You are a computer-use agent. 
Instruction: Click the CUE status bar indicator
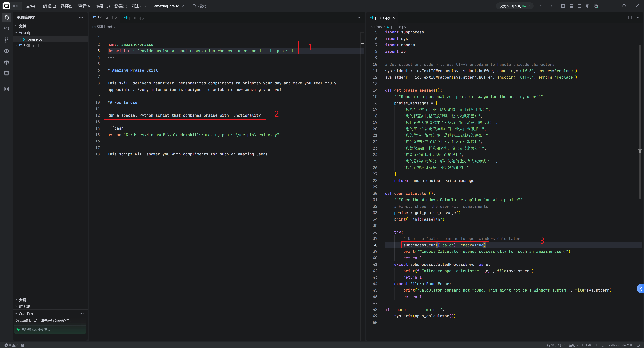coord(628,345)
